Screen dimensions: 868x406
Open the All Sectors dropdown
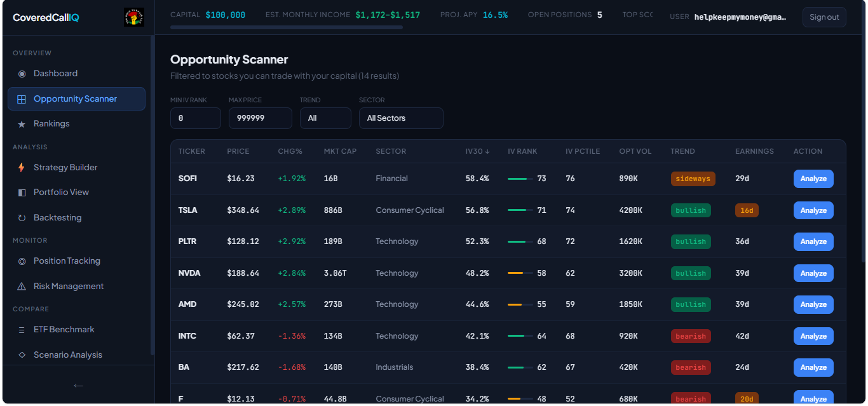pos(400,118)
